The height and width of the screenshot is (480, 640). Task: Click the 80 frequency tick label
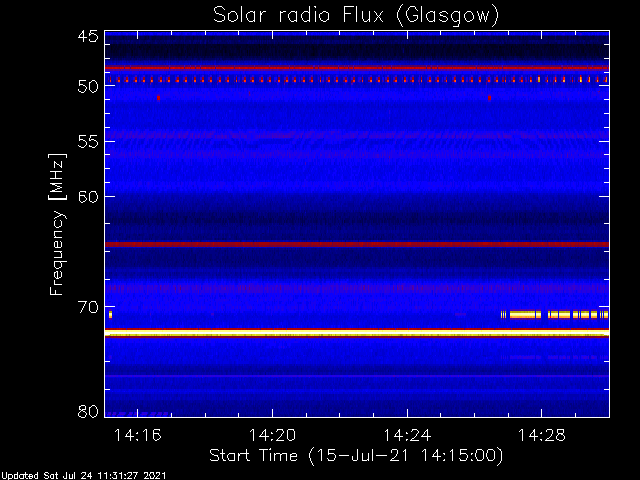coord(88,411)
